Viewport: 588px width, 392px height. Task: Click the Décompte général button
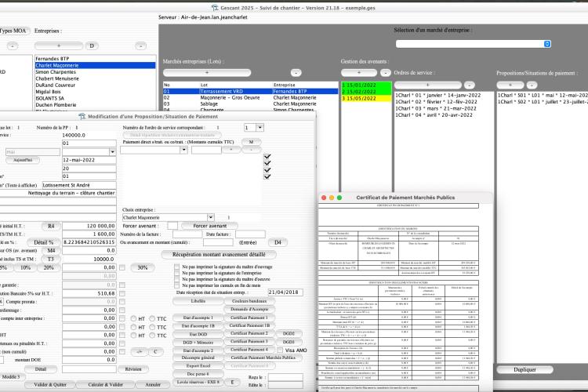198,358
